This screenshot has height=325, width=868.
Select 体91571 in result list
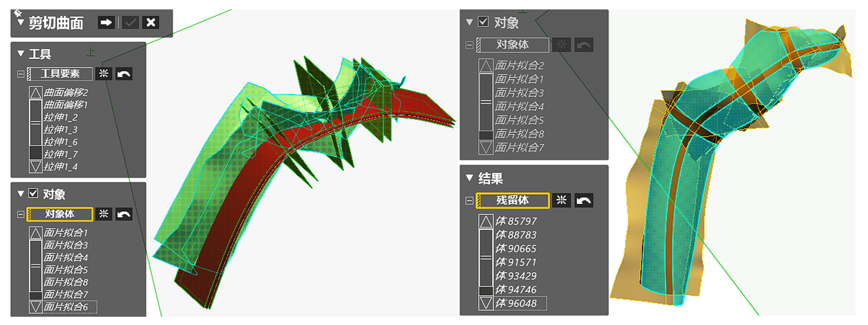pyautogui.click(x=516, y=262)
